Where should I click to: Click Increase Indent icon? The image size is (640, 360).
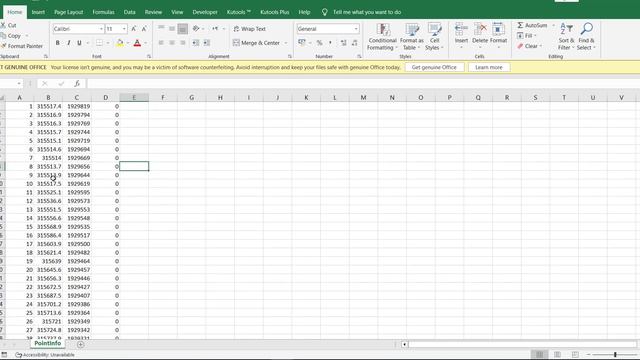point(207,43)
